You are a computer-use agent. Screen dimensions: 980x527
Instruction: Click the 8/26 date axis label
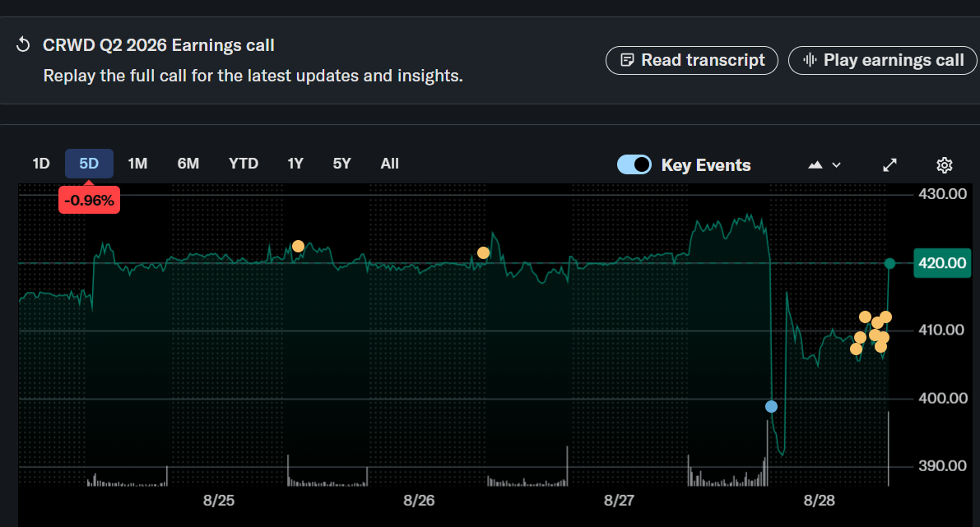click(419, 500)
